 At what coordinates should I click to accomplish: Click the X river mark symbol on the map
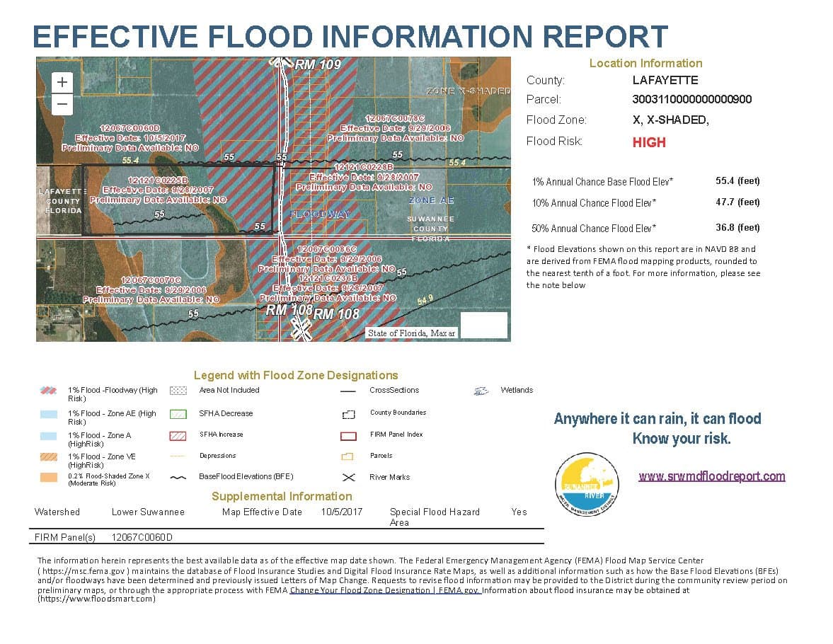(x=302, y=330)
